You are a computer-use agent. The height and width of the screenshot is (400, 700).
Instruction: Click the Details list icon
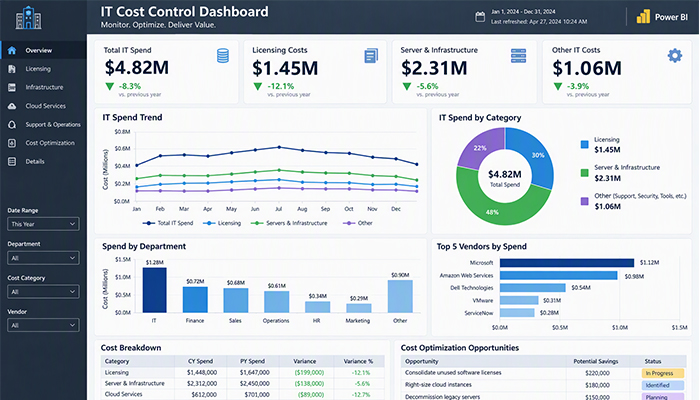point(12,162)
